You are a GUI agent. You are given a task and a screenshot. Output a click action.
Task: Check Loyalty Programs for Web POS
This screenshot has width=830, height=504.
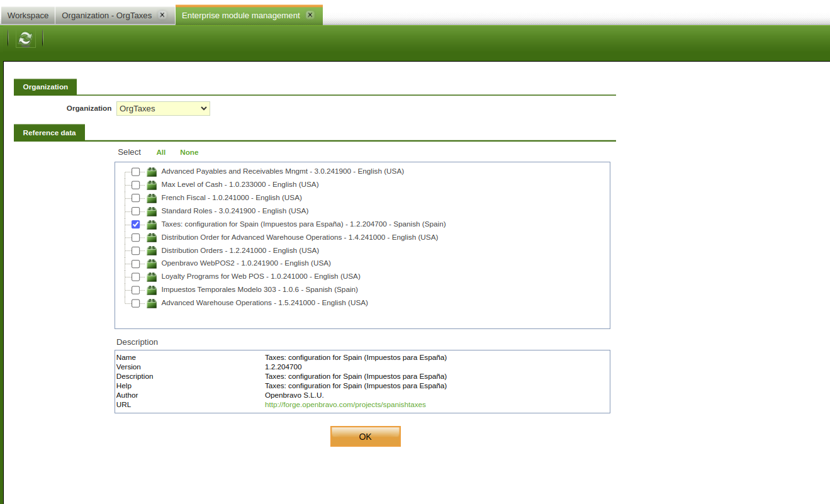pos(136,277)
